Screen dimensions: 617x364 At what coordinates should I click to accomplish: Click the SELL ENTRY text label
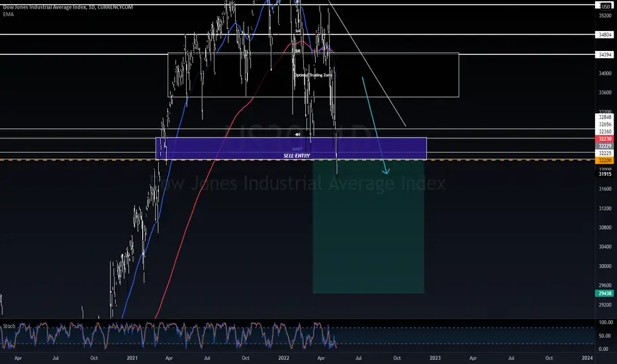(x=297, y=156)
